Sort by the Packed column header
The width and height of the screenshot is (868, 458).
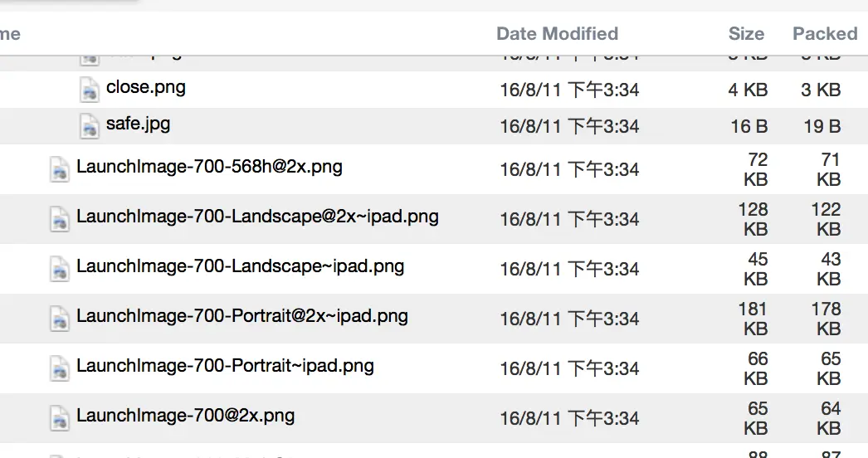tap(824, 34)
